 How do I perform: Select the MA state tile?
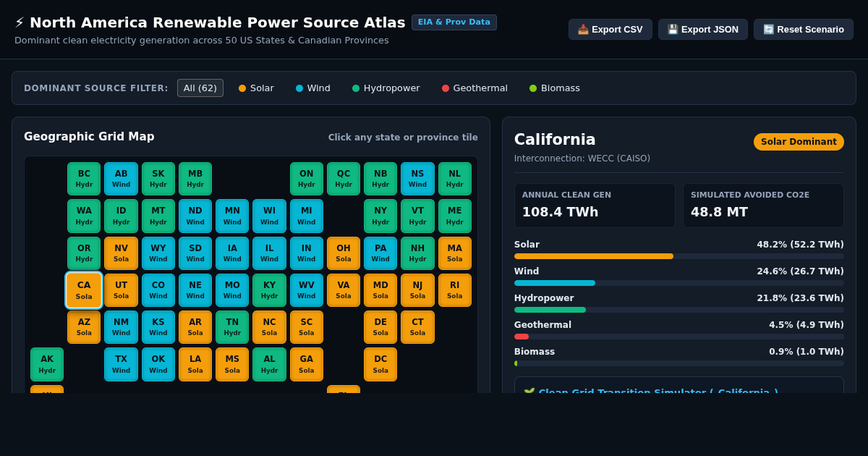[x=455, y=253]
